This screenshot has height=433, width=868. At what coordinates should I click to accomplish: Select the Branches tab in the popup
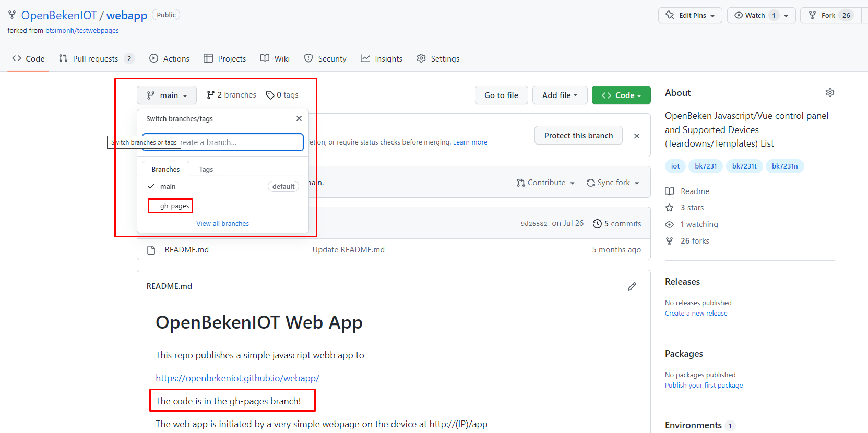(x=165, y=169)
